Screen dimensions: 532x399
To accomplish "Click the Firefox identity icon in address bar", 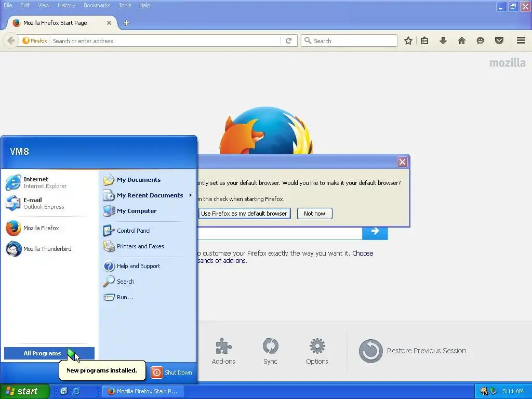I will point(35,41).
